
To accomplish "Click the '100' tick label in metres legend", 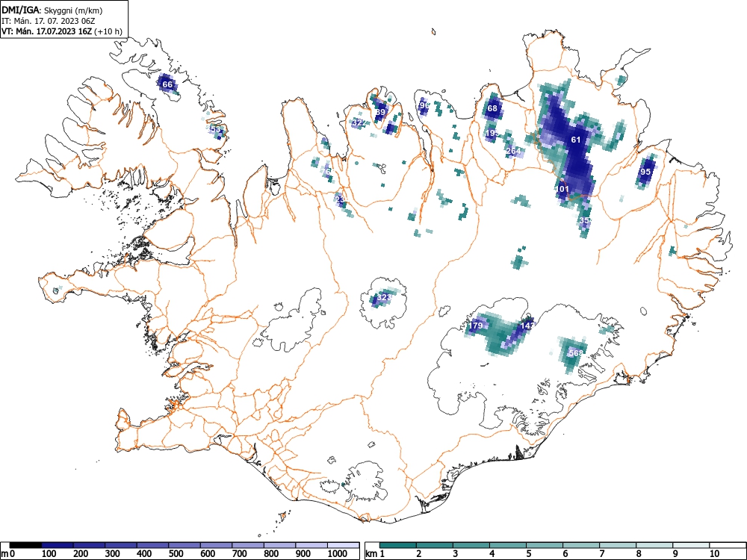I will pyautogui.click(x=49, y=554).
